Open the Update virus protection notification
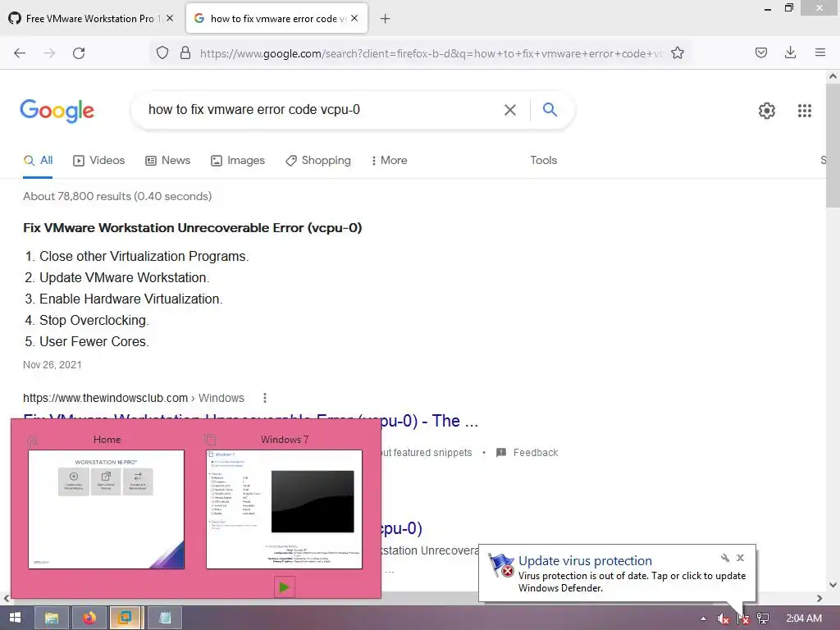This screenshot has height=630, width=840. click(585, 561)
